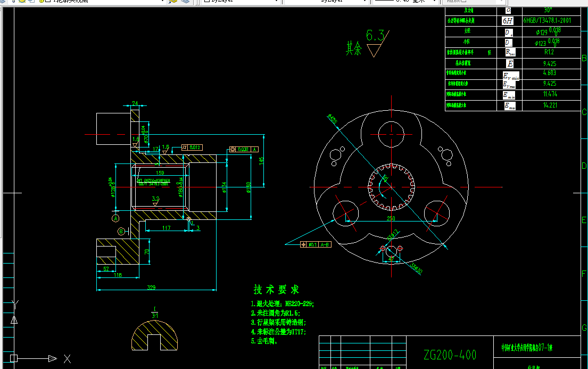Click the ZG200-400 material title block text
Image resolution: width=588 pixels, height=369 pixels.
coord(450,355)
